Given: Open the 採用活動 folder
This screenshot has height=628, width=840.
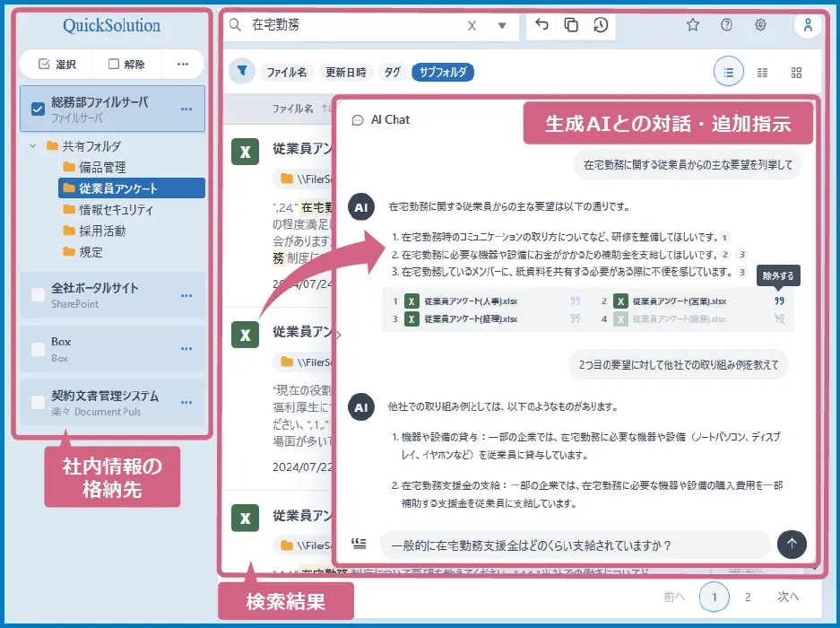Looking at the screenshot, I should 94,231.
